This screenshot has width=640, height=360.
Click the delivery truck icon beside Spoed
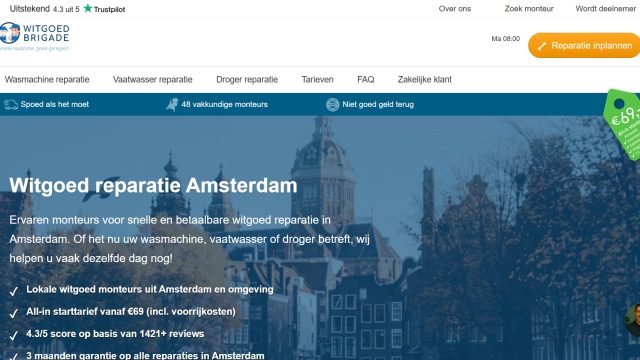click(x=11, y=104)
